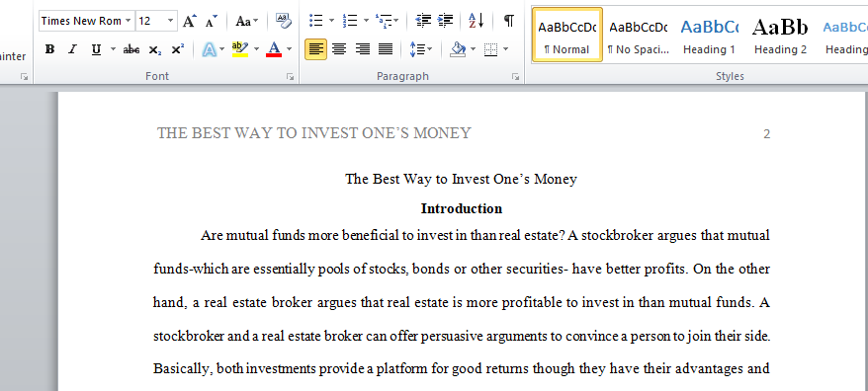Expand underline style options arrow
Viewport: 868px width, 391px height.
tap(113, 49)
